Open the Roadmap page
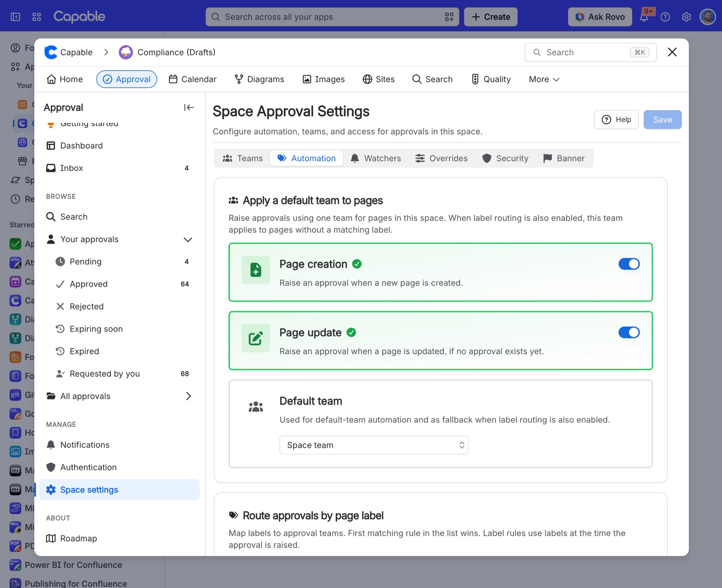The height and width of the screenshot is (588, 722). [119, 538]
